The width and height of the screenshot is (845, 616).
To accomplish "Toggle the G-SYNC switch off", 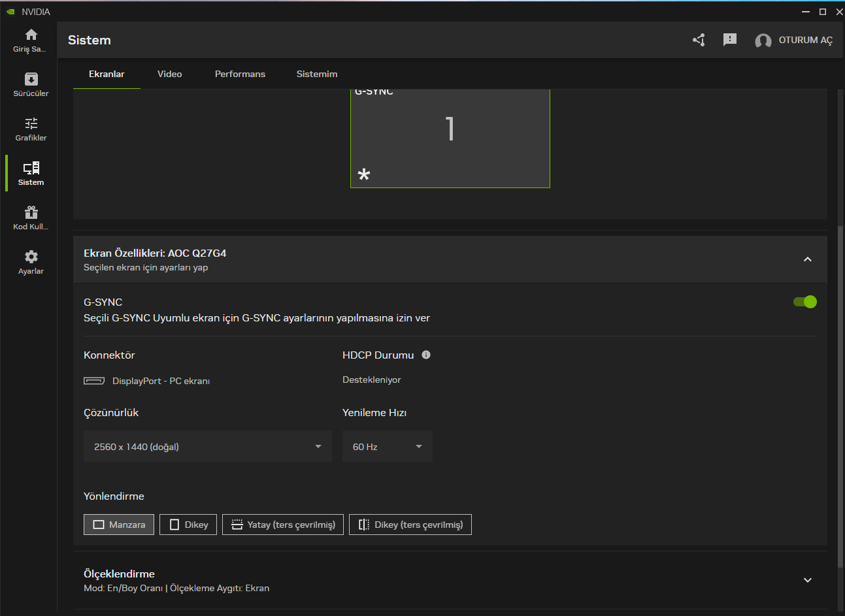I will (805, 302).
